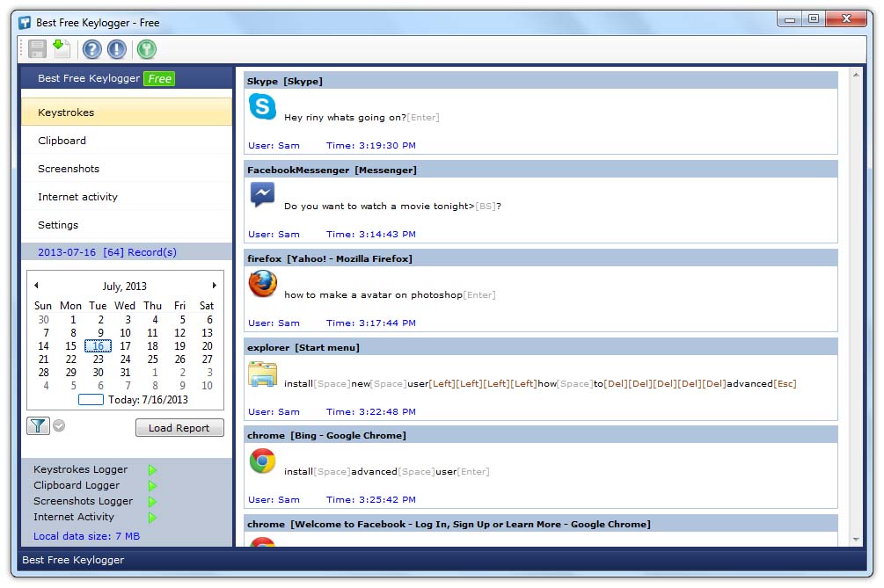The height and width of the screenshot is (588, 884).
Task: Select July 1 in the calendar
Action: tap(73, 319)
